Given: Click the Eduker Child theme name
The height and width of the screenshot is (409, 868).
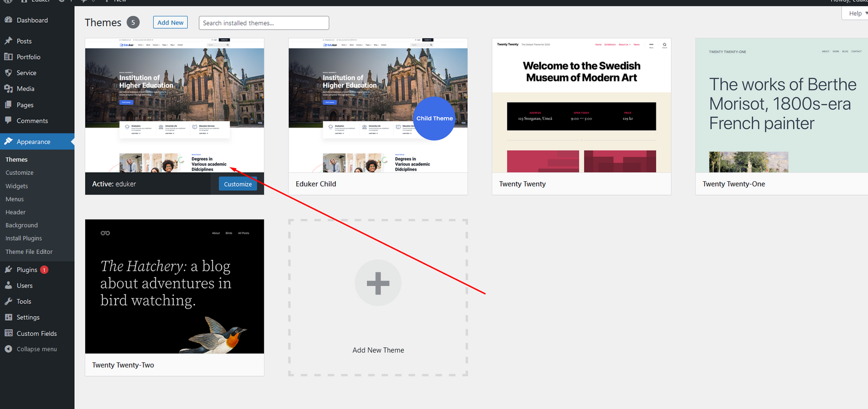Looking at the screenshot, I should coord(316,184).
